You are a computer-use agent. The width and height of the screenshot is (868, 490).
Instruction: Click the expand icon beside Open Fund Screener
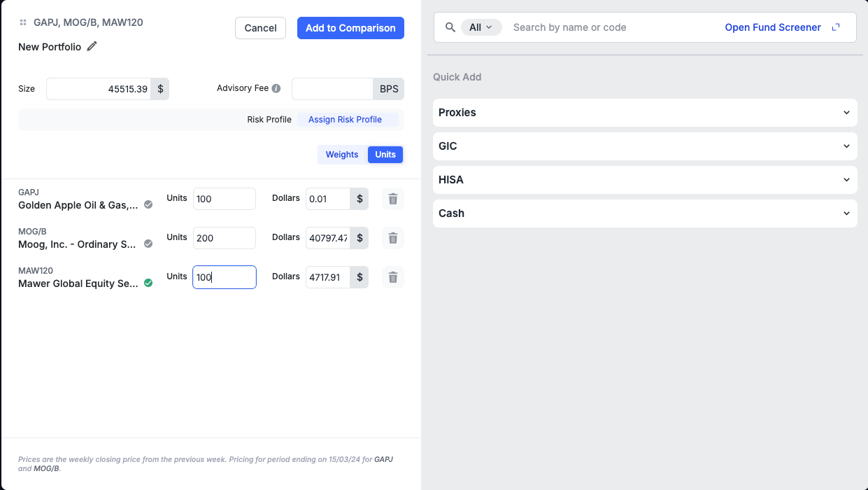836,27
